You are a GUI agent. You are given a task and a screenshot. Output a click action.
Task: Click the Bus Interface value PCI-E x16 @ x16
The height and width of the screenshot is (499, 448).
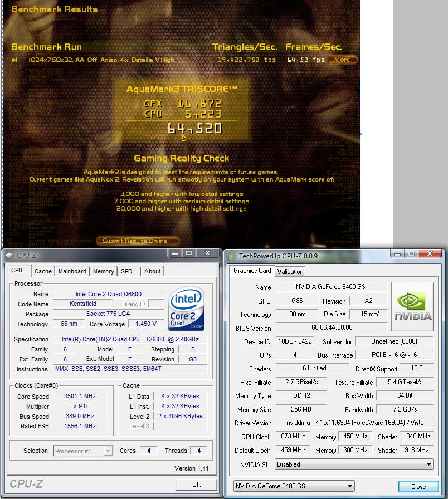[394, 355]
